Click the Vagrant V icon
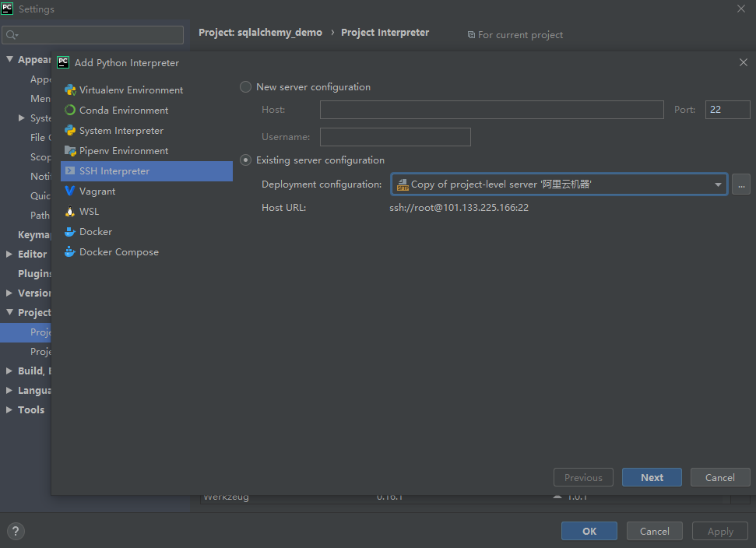The height and width of the screenshot is (548, 756). [70, 191]
